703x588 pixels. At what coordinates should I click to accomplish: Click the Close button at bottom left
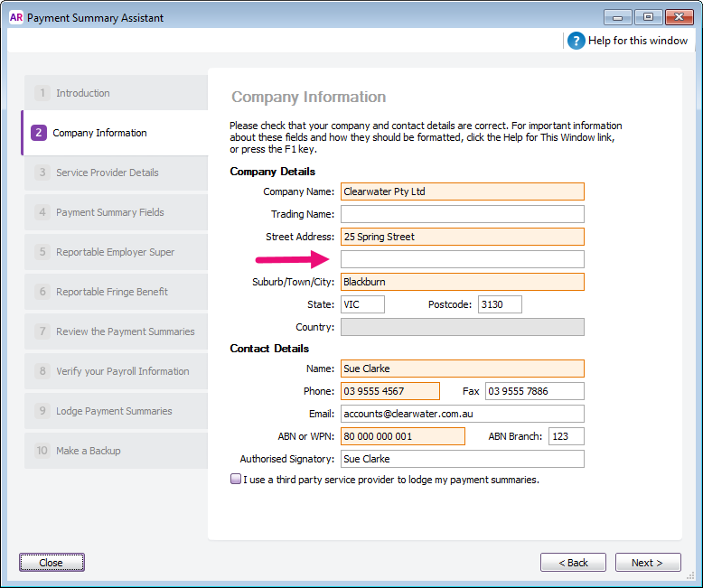[52, 563]
